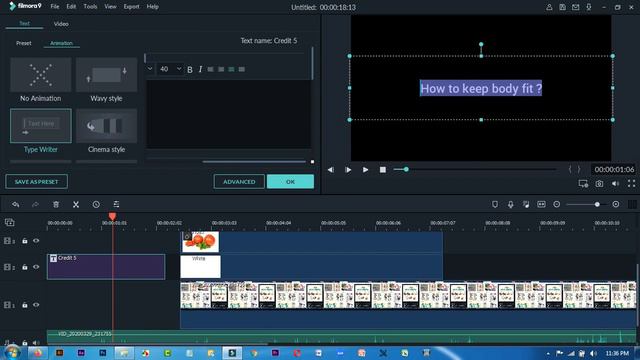The height and width of the screenshot is (360, 640).
Task: Click the save project icon in title bar
Action: [562, 7]
